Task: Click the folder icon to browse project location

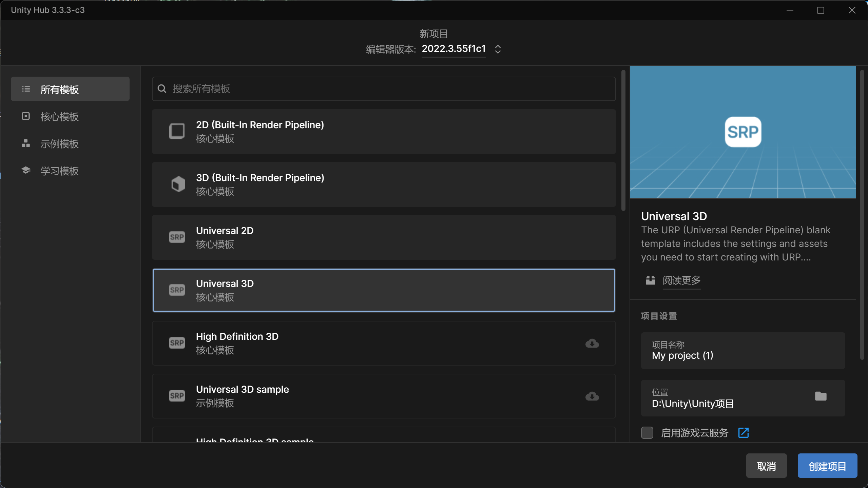Action: point(821,396)
